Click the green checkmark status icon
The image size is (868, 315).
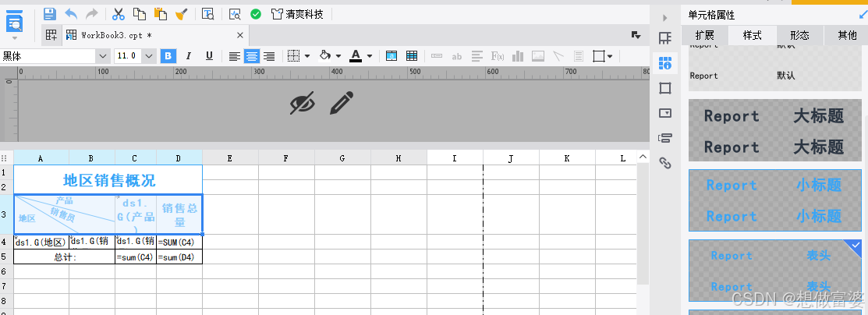coord(256,14)
